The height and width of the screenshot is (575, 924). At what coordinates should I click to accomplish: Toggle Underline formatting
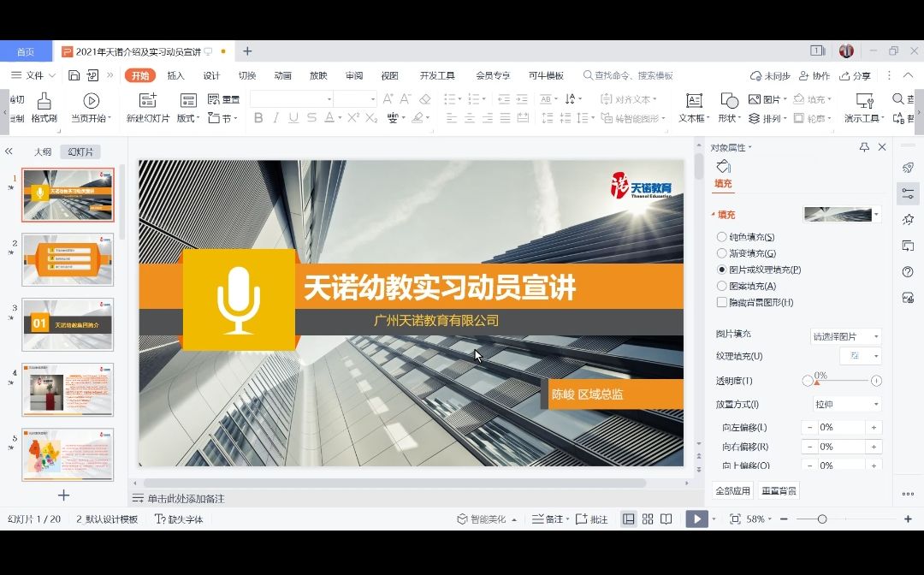293,118
